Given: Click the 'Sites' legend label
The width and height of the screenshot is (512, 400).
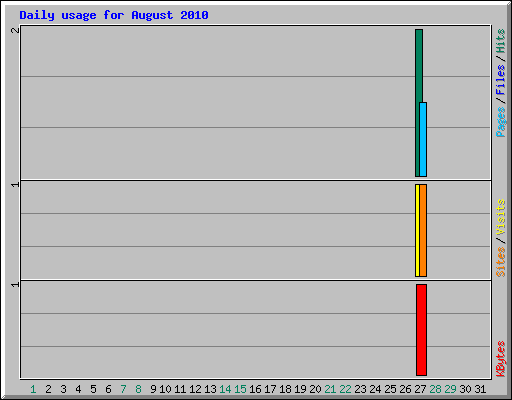Looking at the screenshot, I should tap(500, 262).
